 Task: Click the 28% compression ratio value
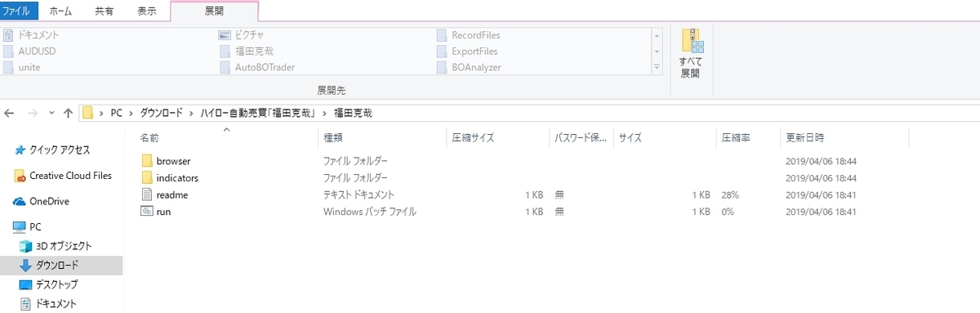[x=729, y=195]
